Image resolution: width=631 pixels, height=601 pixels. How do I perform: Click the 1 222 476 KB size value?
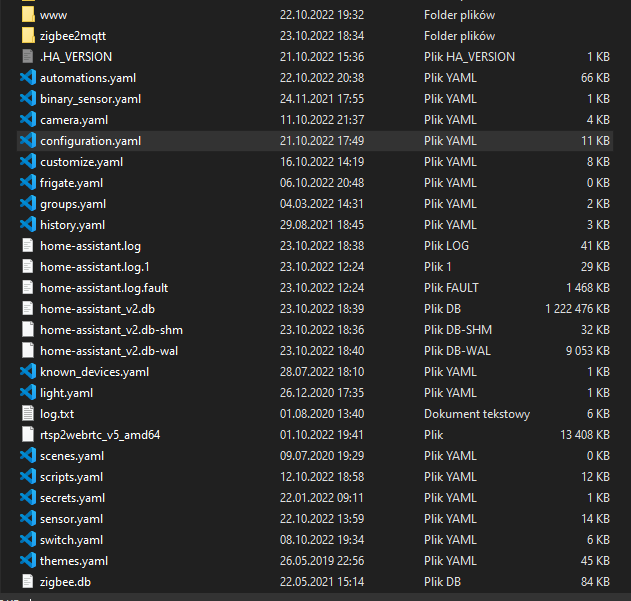pos(577,309)
